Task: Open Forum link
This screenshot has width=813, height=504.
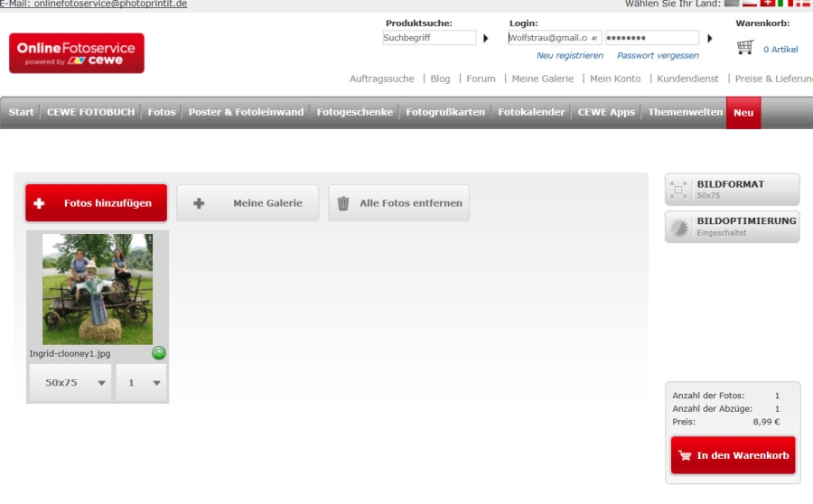Action: point(481,79)
